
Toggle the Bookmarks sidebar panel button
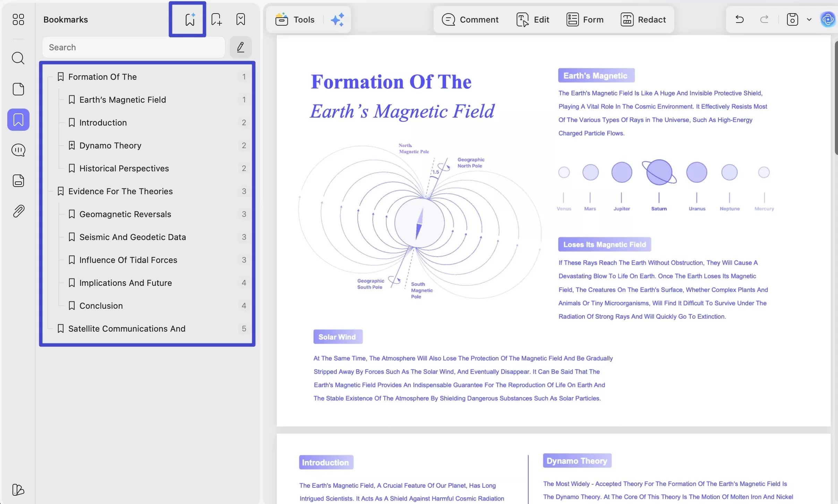point(18,120)
